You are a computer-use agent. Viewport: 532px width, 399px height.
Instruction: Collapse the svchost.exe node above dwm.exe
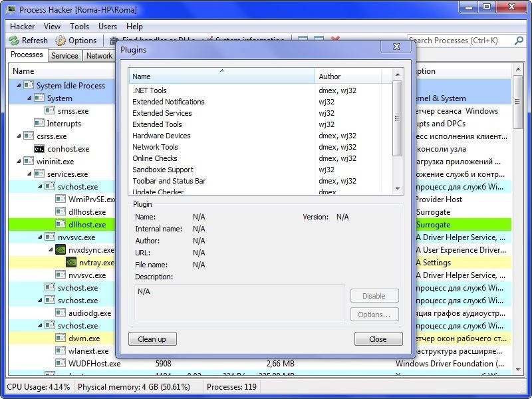[x=40, y=326]
